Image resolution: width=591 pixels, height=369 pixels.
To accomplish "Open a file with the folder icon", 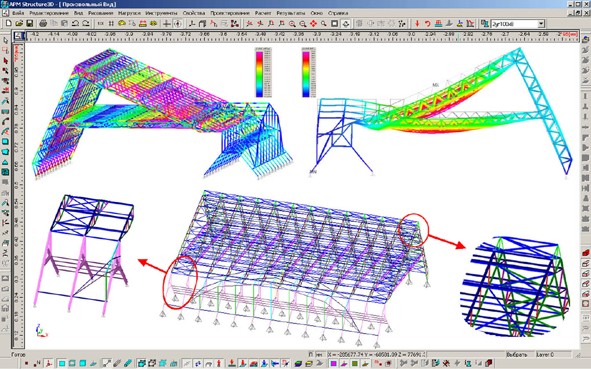I will click(19, 23).
